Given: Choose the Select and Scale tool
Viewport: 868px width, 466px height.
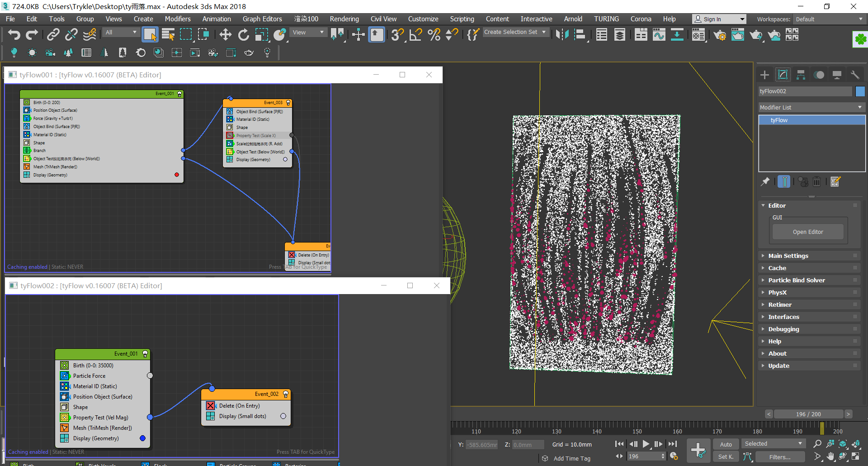Looking at the screenshot, I should pyautogui.click(x=262, y=34).
